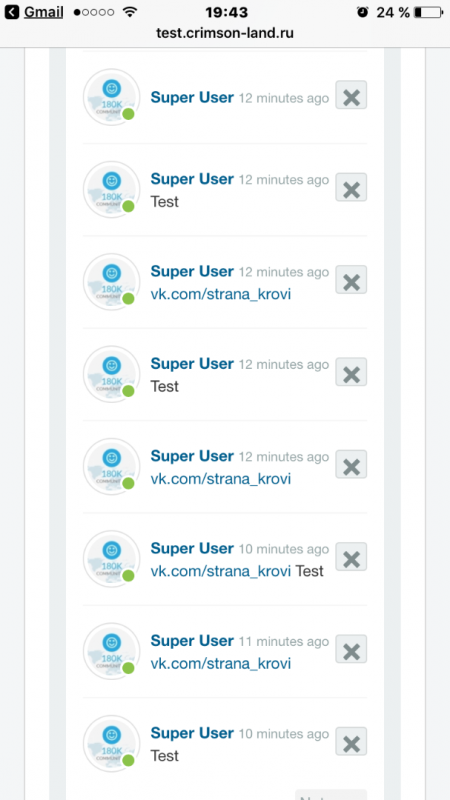This screenshot has width=450, height=800.
Task: Delete the first Super User message without text
Action: pyautogui.click(x=351, y=95)
